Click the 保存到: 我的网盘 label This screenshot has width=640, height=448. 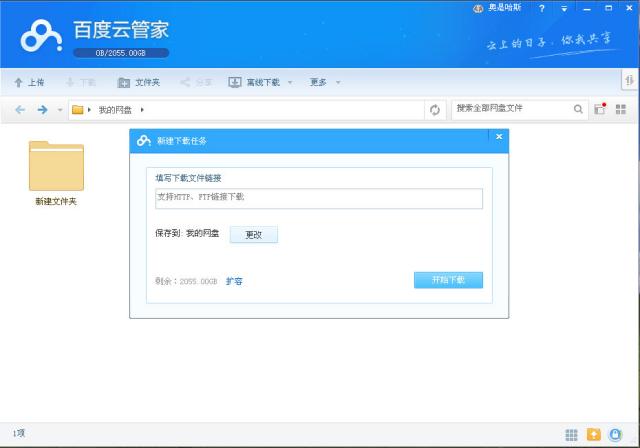[x=187, y=233]
